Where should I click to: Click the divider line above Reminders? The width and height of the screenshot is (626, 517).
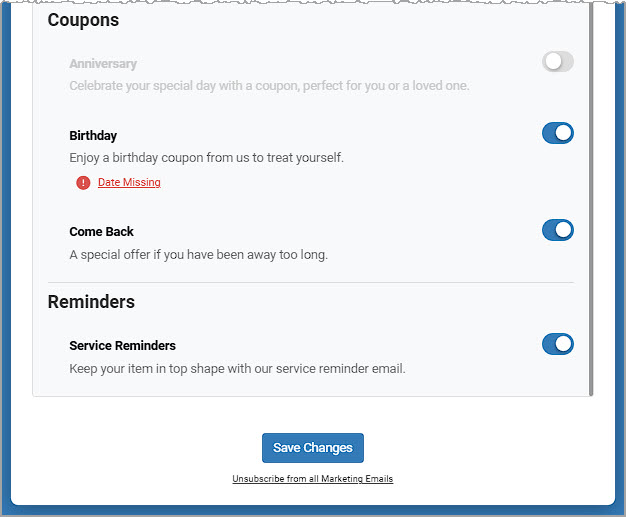click(310, 282)
